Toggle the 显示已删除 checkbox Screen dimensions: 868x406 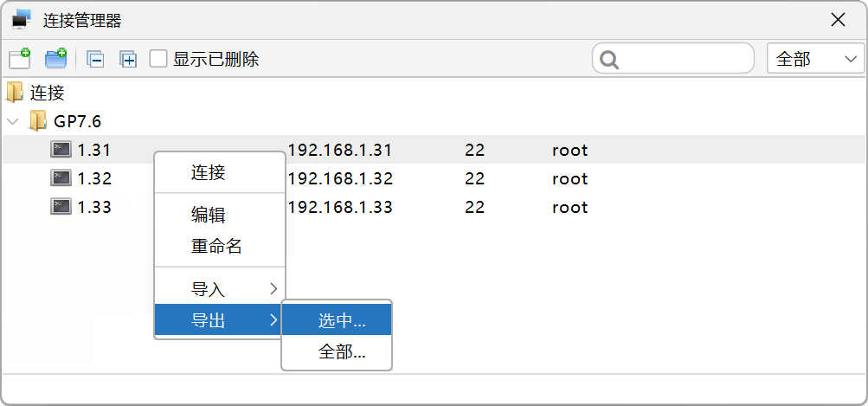tap(158, 59)
